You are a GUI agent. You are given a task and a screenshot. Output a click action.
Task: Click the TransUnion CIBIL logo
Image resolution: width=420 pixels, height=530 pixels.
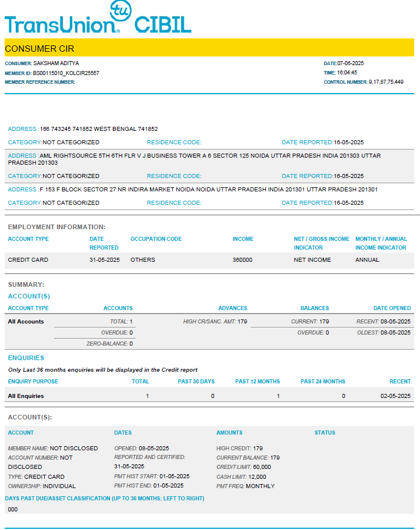(x=98, y=17)
